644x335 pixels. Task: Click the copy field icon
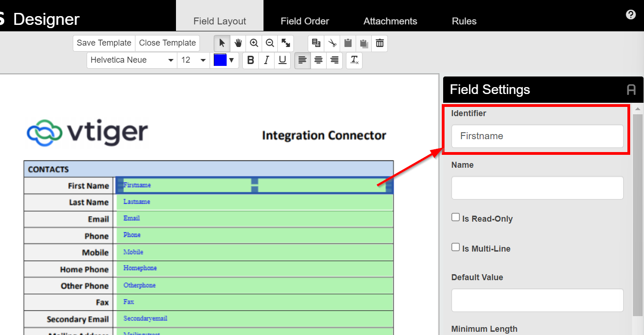pos(316,43)
